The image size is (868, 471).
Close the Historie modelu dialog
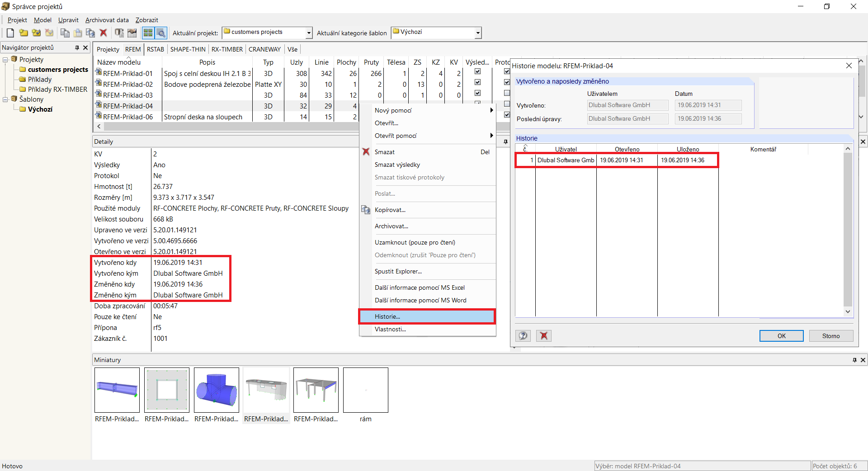[x=849, y=66]
